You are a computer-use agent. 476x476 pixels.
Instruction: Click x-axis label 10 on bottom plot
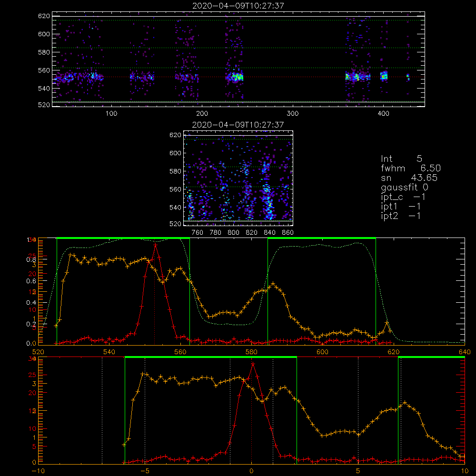click(x=465, y=471)
